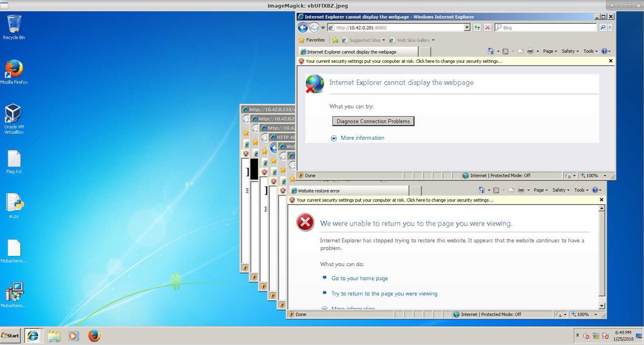Click the Bing search box
This screenshot has width=644, height=345.
545,27
